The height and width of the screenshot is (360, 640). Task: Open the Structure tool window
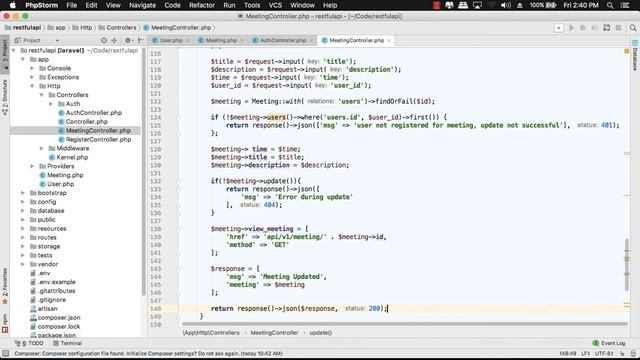pyautogui.click(x=4, y=97)
